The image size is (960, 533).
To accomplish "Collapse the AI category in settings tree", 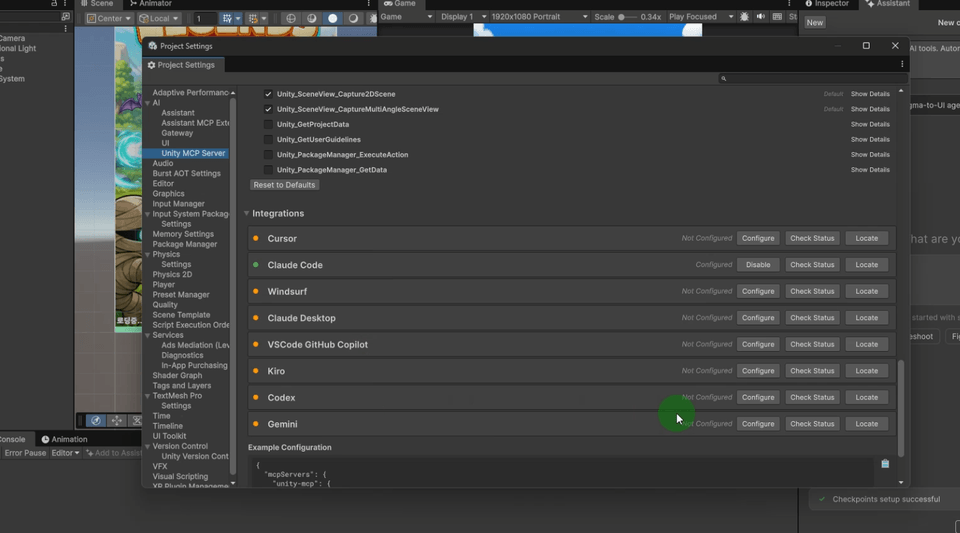I will click(148, 103).
